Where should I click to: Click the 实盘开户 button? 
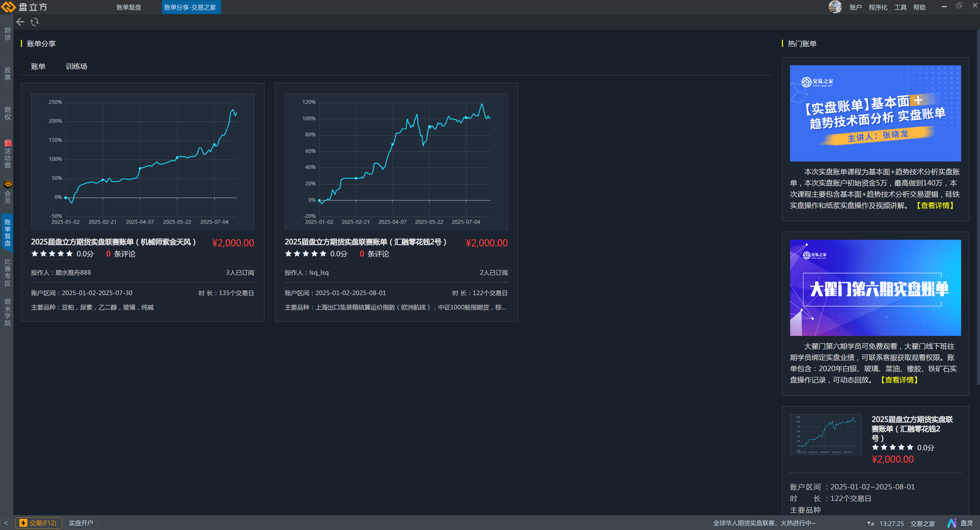click(81, 523)
